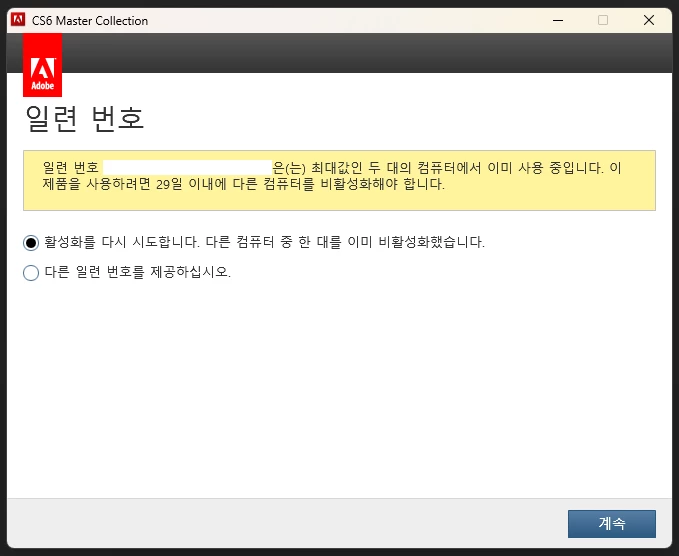
Task: Click the small Adobe title bar icon
Action: point(18,20)
